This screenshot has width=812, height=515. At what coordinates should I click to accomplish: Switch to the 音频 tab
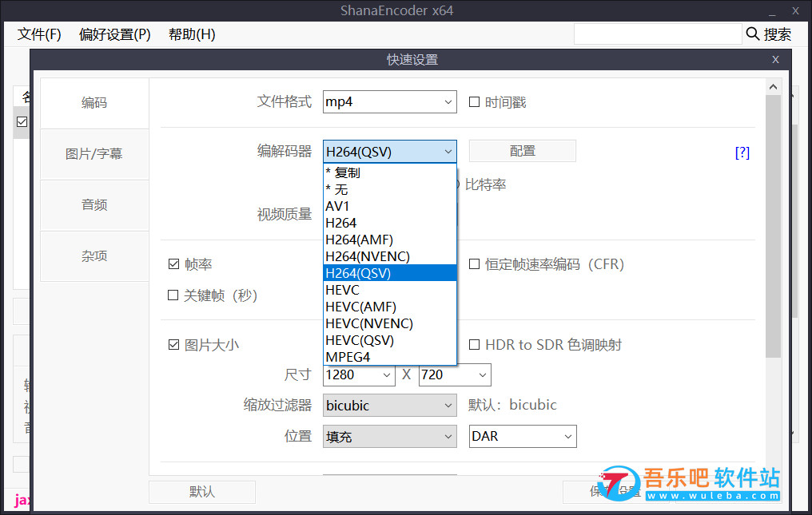pyautogui.click(x=94, y=205)
